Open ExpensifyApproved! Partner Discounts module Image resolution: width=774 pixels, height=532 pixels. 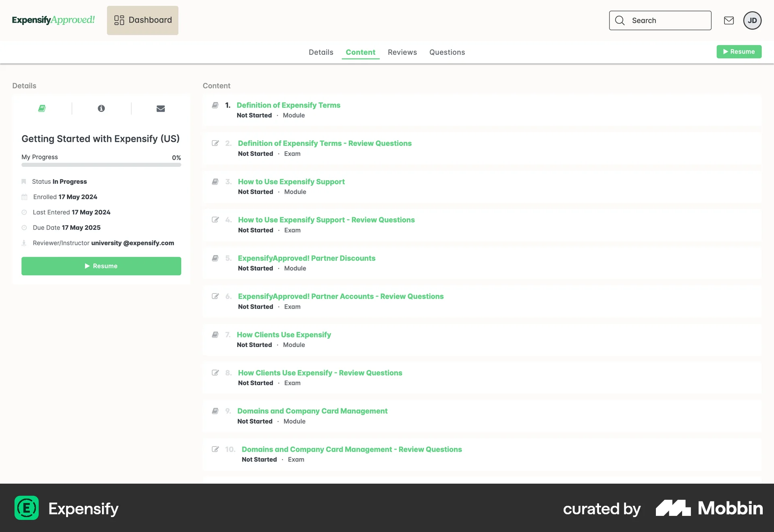click(x=306, y=258)
